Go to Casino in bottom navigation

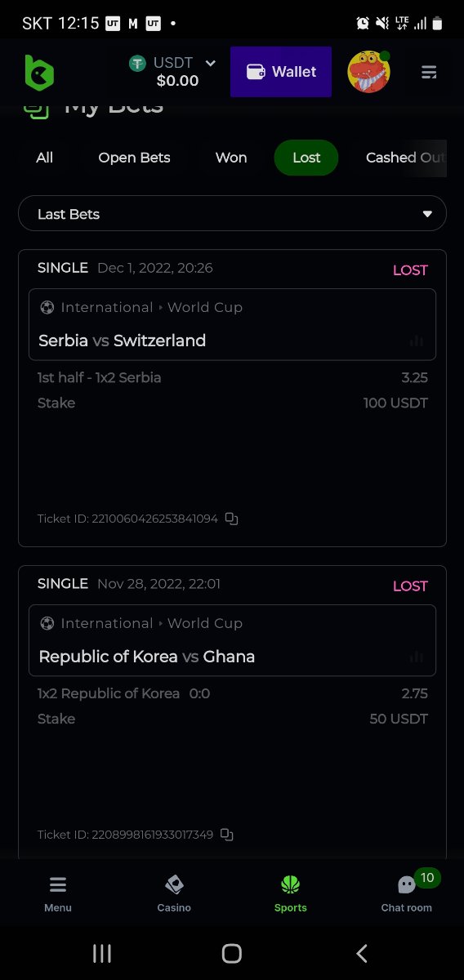174,893
